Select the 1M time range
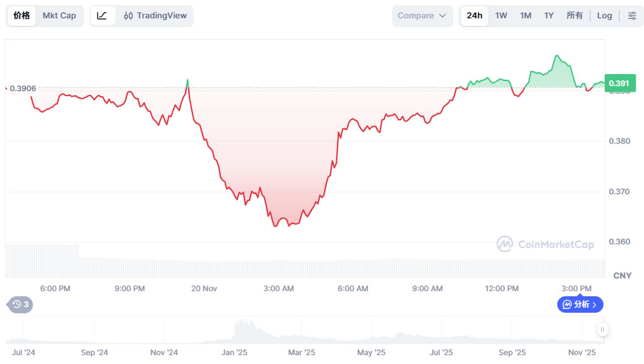Viewport: 644px width, 364px height. point(526,16)
